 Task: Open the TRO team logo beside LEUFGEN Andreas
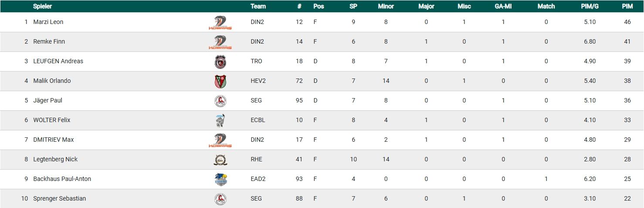220,61
